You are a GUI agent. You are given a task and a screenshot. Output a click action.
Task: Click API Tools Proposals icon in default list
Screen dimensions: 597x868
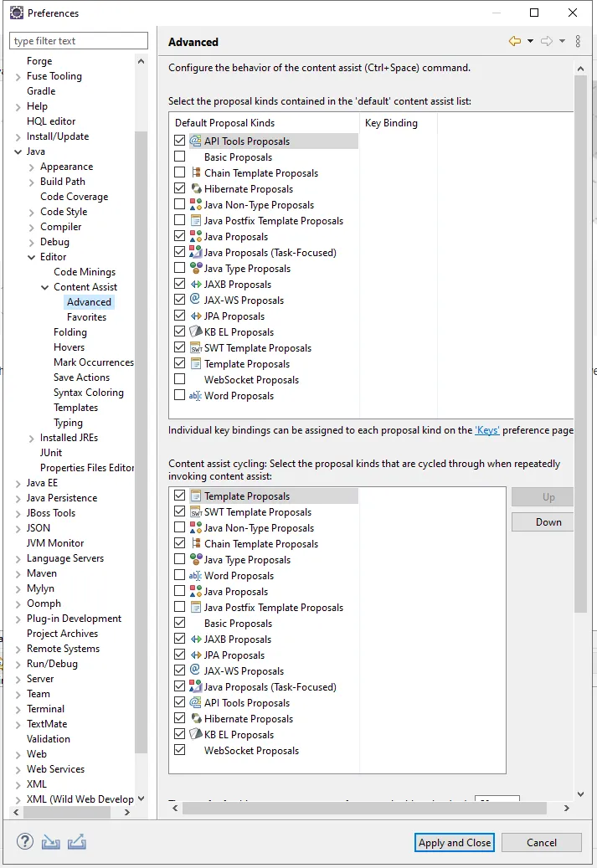pos(195,141)
